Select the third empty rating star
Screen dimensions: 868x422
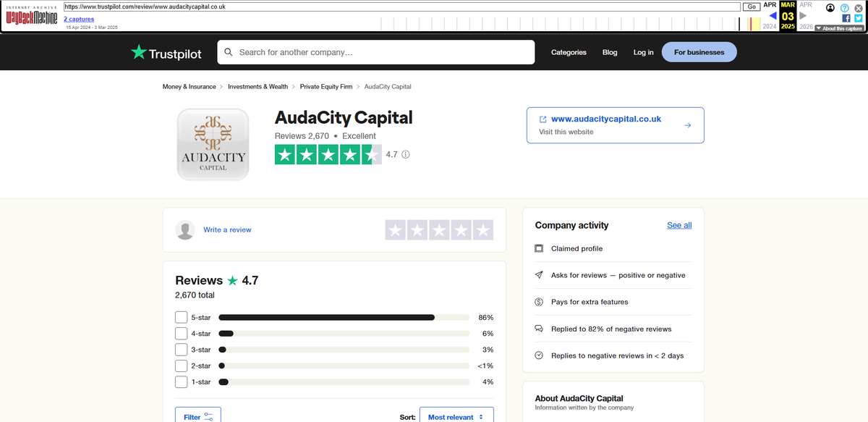pos(440,230)
